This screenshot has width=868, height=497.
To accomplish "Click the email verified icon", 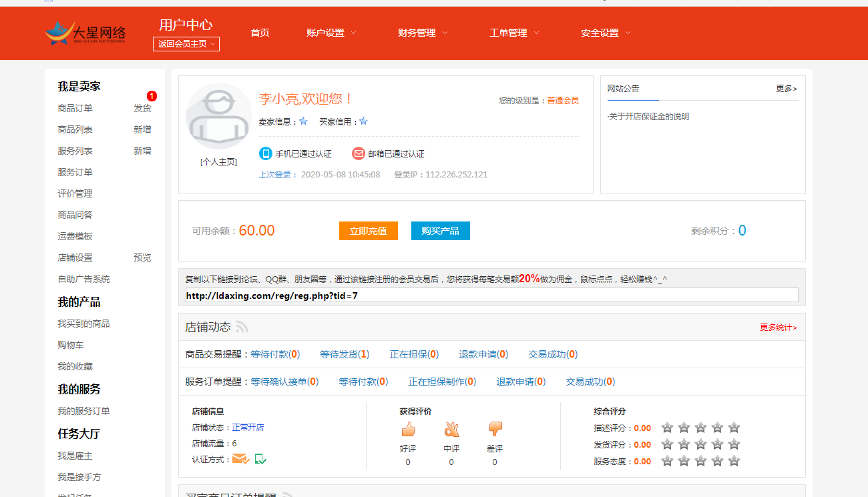I will click(x=359, y=153).
